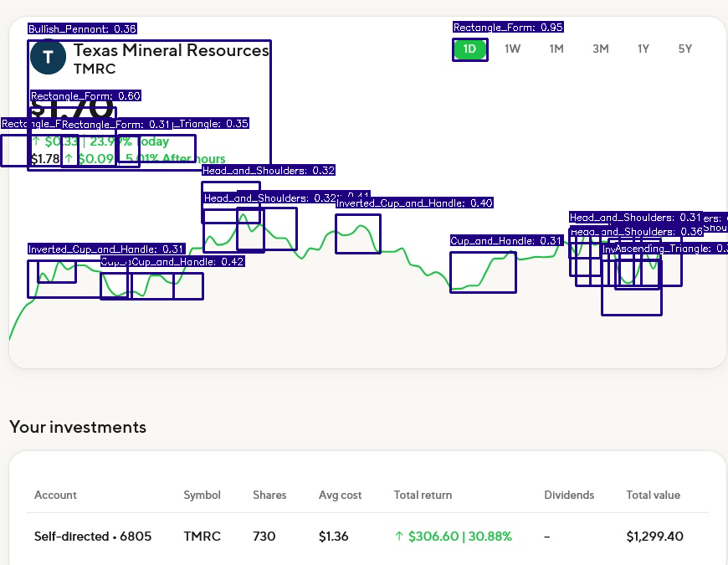Switch chart to 1W range
Viewport: 728px width, 565px height.
(513, 49)
